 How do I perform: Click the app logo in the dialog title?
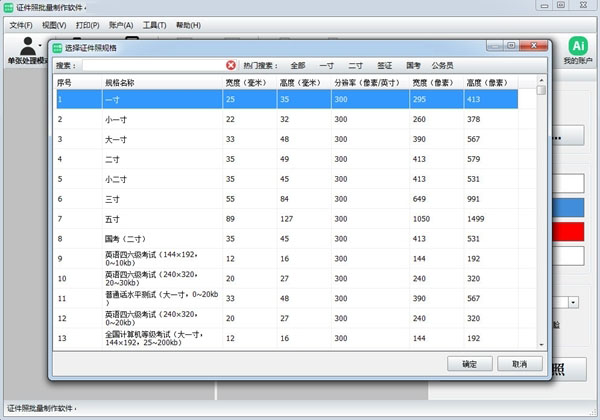click(57, 48)
